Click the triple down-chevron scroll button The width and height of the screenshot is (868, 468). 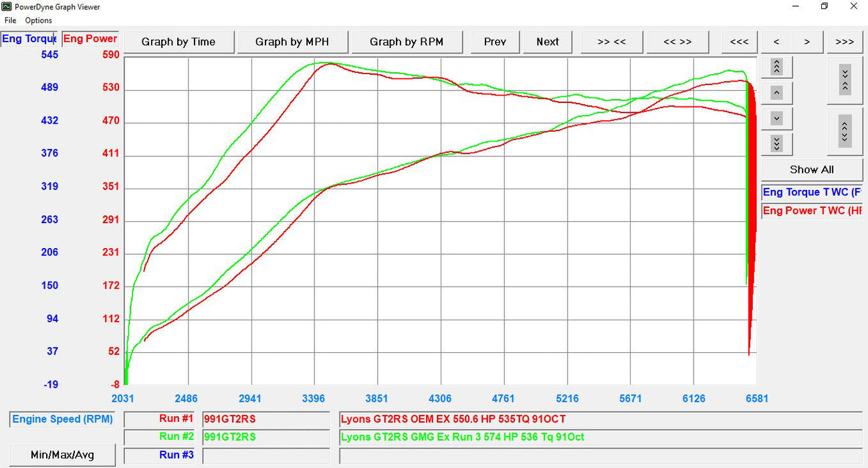click(776, 144)
